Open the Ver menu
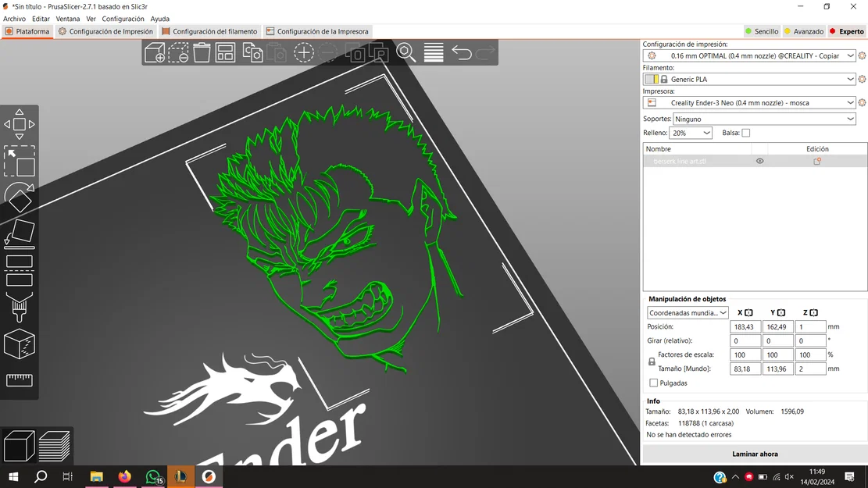Image resolution: width=868 pixels, height=488 pixels. pos(91,19)
